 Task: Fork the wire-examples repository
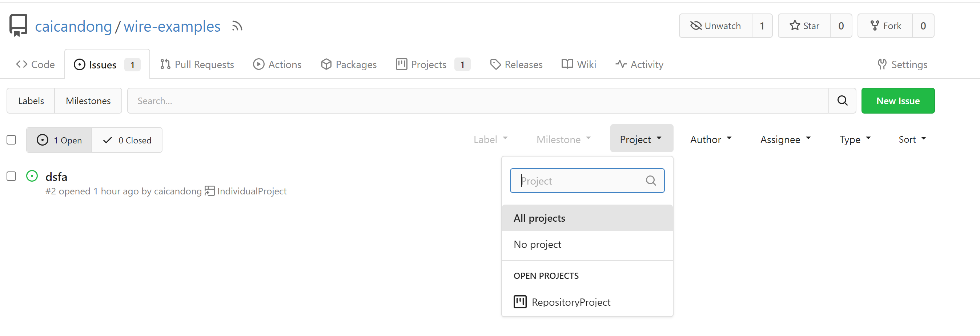[x=885, y=26]
